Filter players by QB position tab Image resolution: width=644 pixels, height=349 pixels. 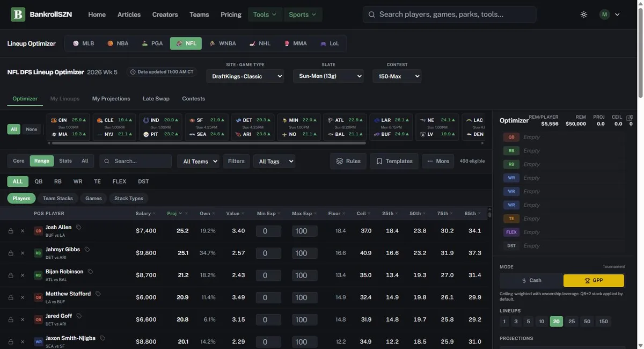tap(39, 181)
